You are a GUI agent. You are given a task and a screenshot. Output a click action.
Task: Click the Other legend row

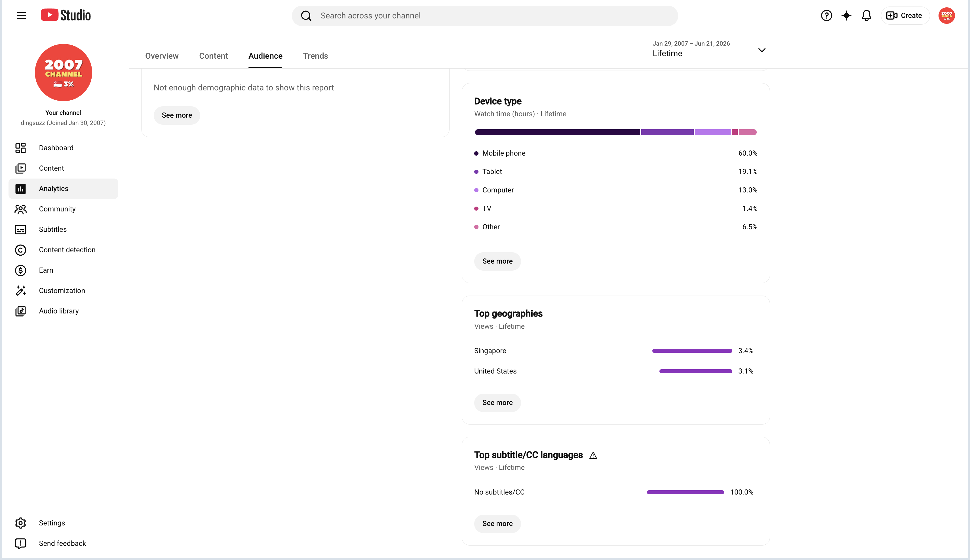616,227
